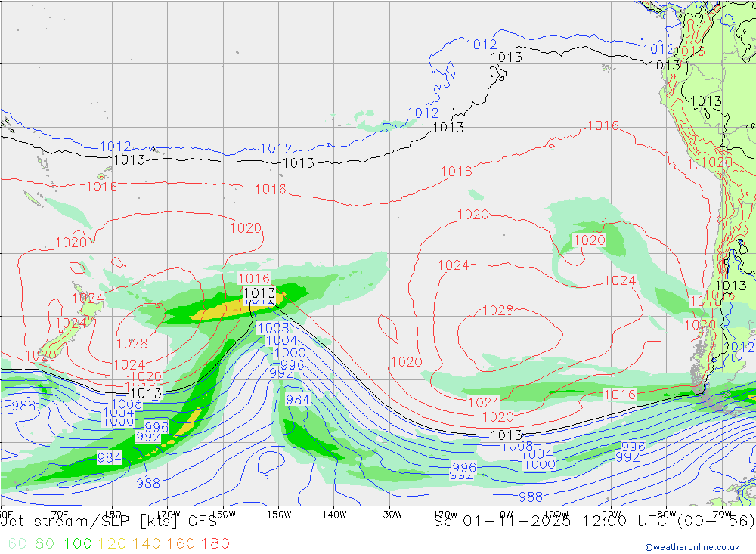Click the 1028 label in the eastern Pacific high
Screen dimensions: 756x554
click(498, 310)
